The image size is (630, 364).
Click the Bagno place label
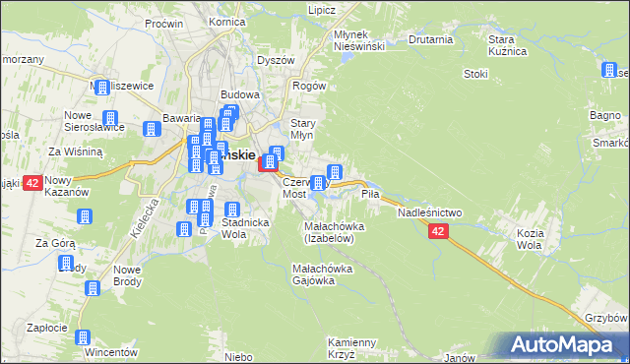click(x=605, y=115)
